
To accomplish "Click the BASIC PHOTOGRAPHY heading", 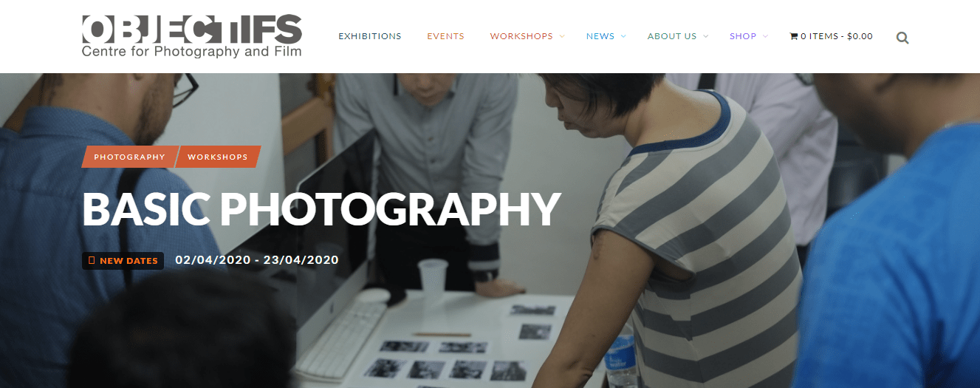I will (321, 210).
